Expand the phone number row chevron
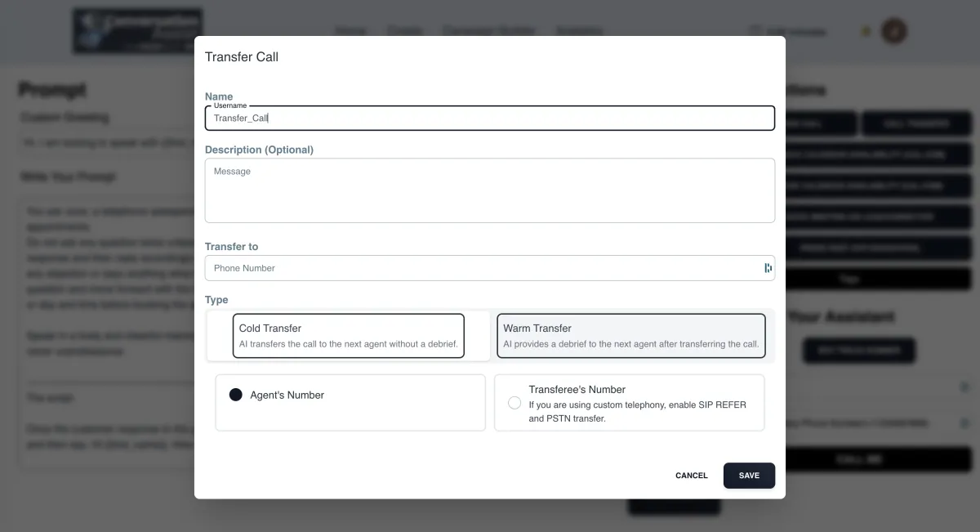980x532 pixels. click(x=964, y=423)
